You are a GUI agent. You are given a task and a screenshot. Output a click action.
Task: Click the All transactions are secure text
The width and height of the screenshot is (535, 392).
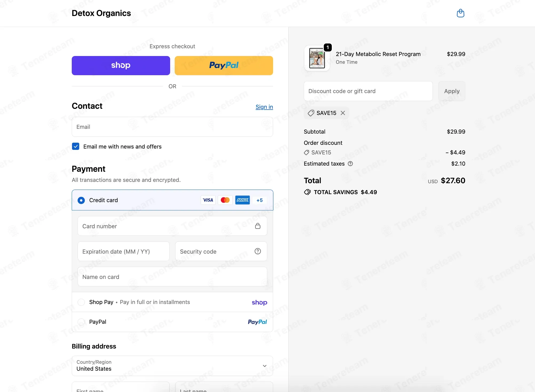(x=126, y=180)
